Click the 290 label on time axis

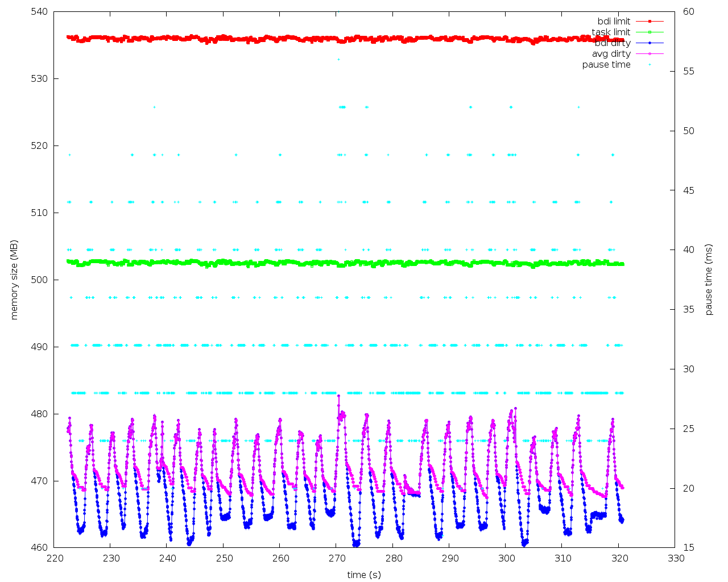(449, 559)
